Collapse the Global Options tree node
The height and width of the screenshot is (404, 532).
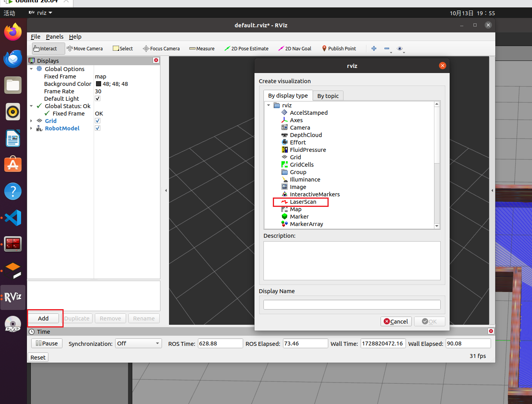pyautogui.click(x=31, y=69)
